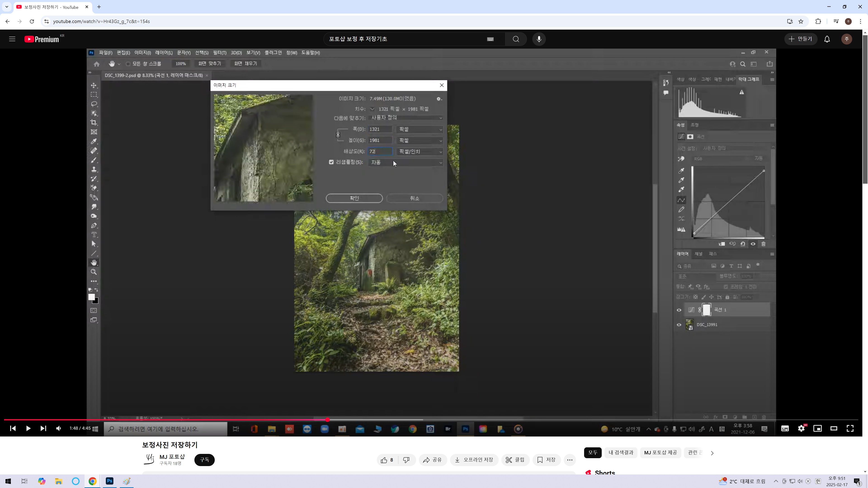Open YouTube player settings gear
Image resolution: width=868 pixels, height=488 pixels.
coord(801,428)
